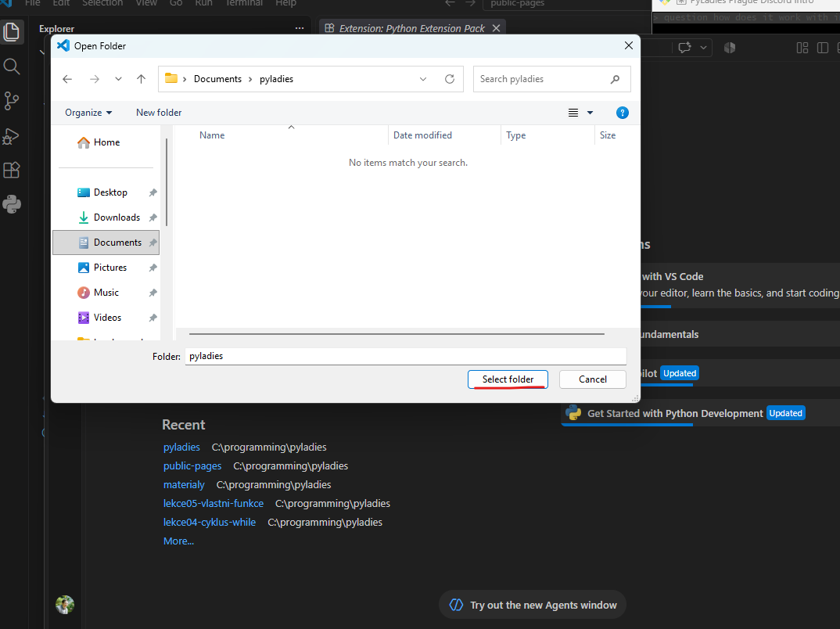Open the recent locations dropdown arrow
Image resolution: width=840 pixels, height=629 pixels.
[118, 79]
